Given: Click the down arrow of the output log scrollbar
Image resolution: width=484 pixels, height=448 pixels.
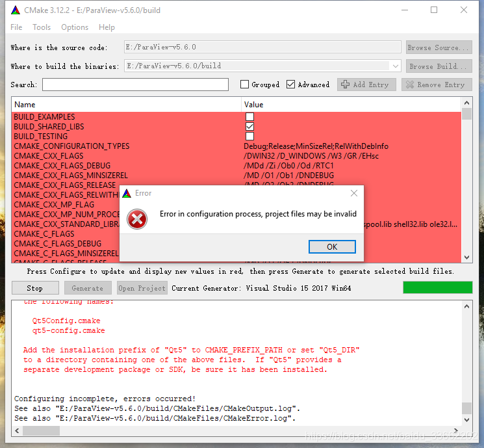Looking at the screenshot, I should 466,420.
